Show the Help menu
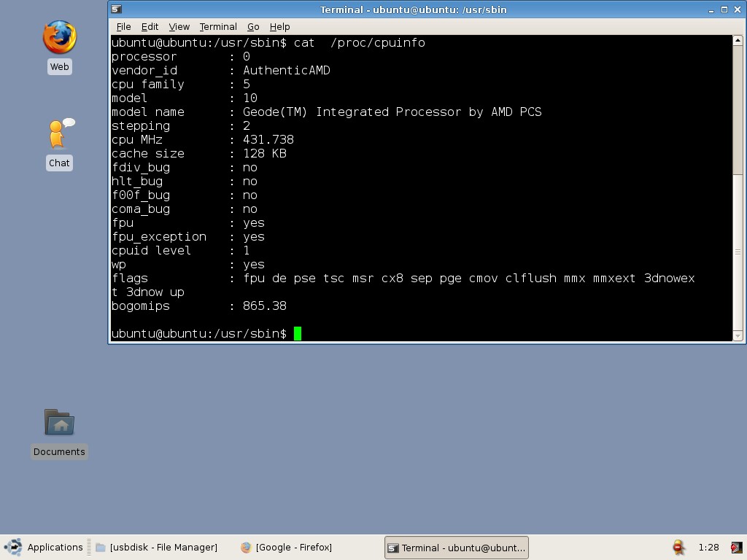This screenshot has width=747, height=560. pyautogui.click(x=279, y=26)
